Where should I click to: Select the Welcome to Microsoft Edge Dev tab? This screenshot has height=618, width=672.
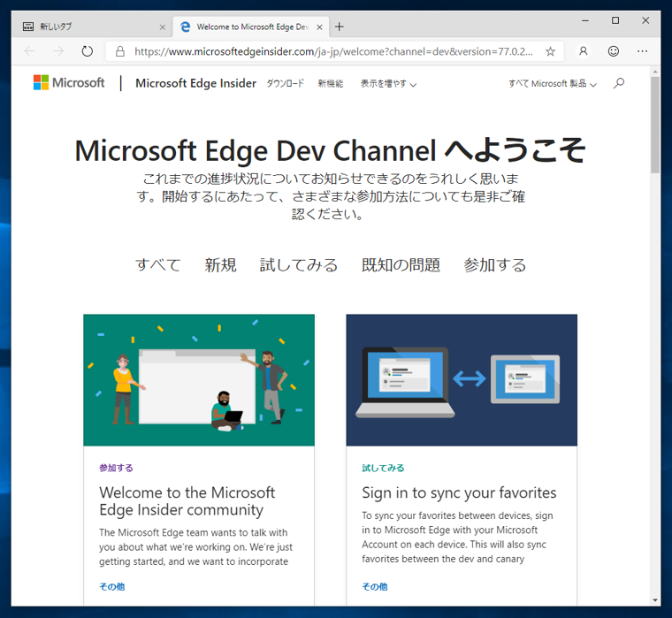click(x=251, y=27)
